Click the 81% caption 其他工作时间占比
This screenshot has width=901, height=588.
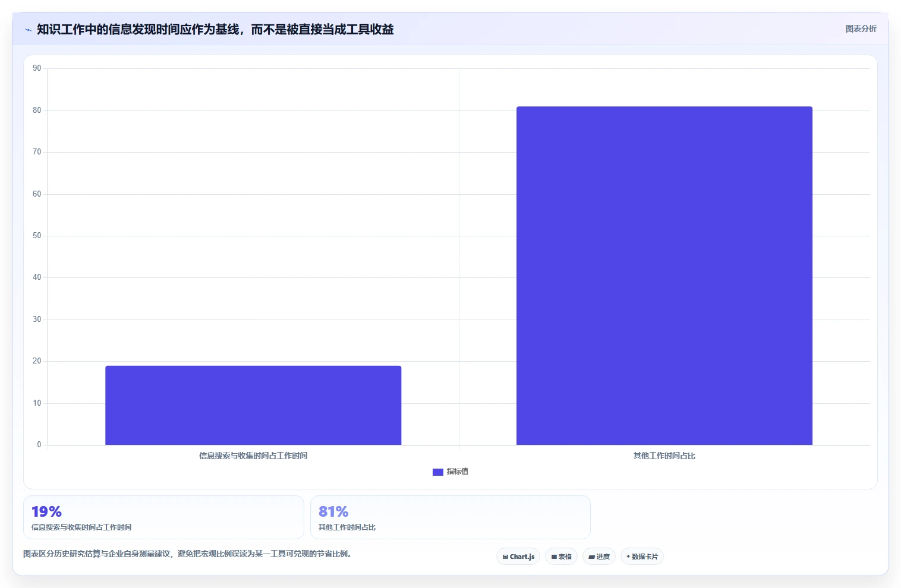pyautogui.click(x=347, y=527)
